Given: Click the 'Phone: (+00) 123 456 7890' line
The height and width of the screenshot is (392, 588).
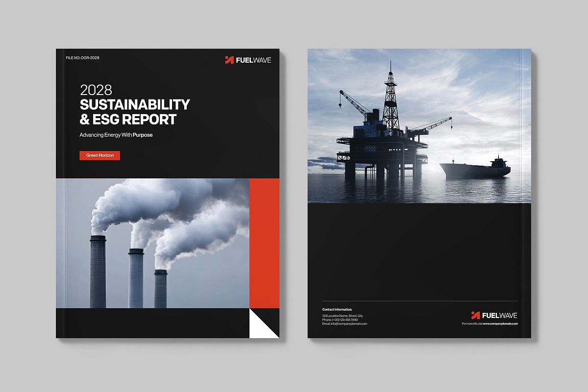Looking at the screenshot, I should point(340,320).
